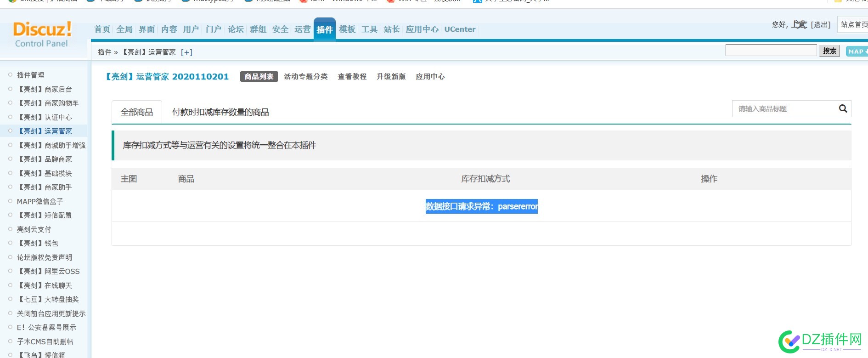Open E! 公安备案号展示 in sidebar
Image resolution: width=868 pixels, height=358 pixels.
[x=46, y=327]
